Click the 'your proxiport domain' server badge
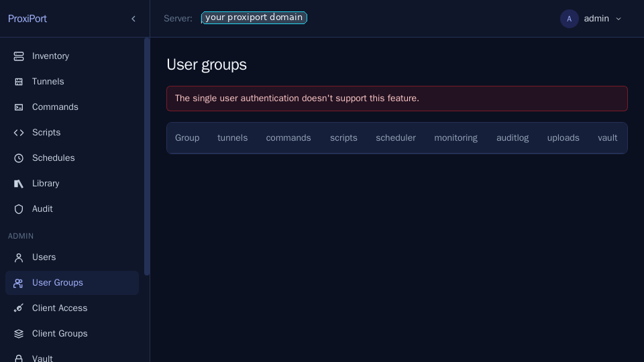 254,17
